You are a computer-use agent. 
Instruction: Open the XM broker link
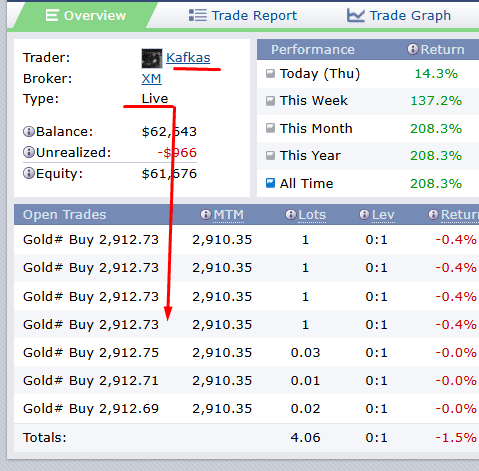coord(151,79)
